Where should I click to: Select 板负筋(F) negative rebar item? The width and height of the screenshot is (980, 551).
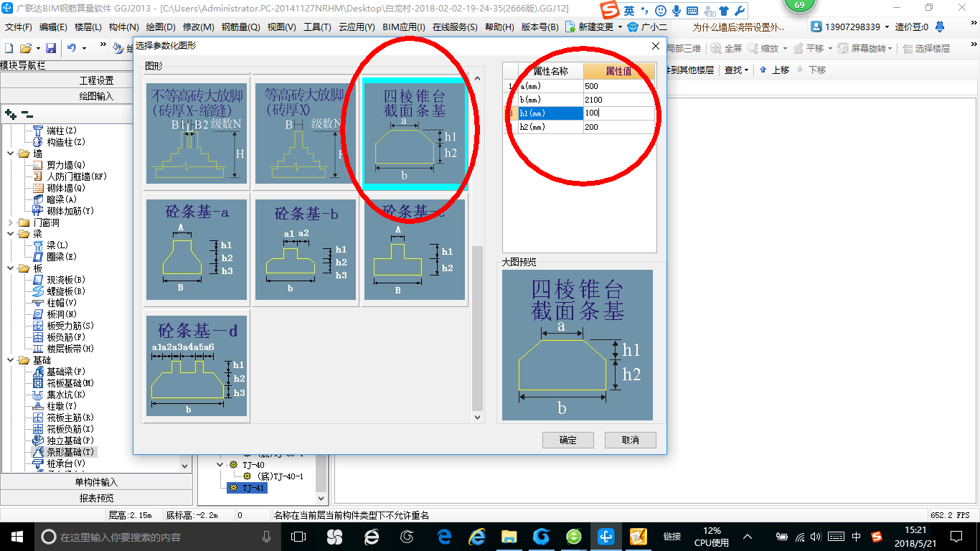(65, 337)
